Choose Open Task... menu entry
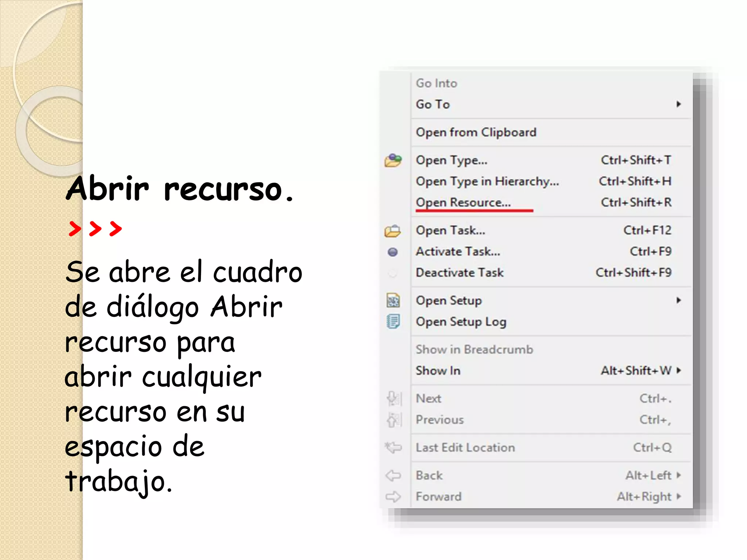 551,230
